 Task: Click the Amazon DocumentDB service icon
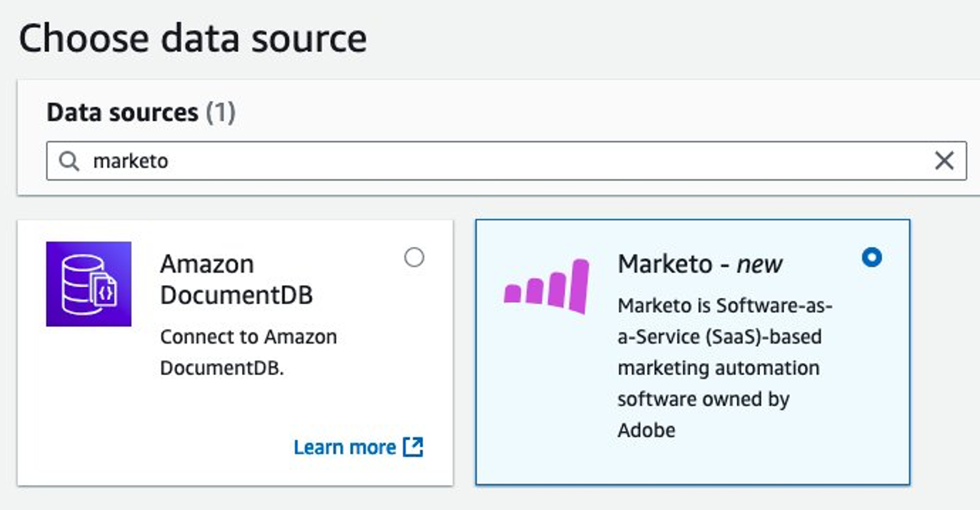tap(89, 284)
